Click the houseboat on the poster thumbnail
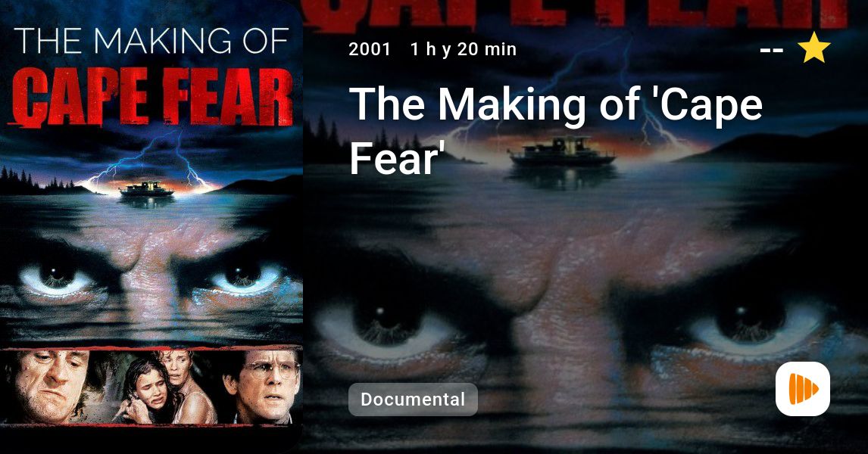This screenshot has height=454, width=868. (147, 189)
